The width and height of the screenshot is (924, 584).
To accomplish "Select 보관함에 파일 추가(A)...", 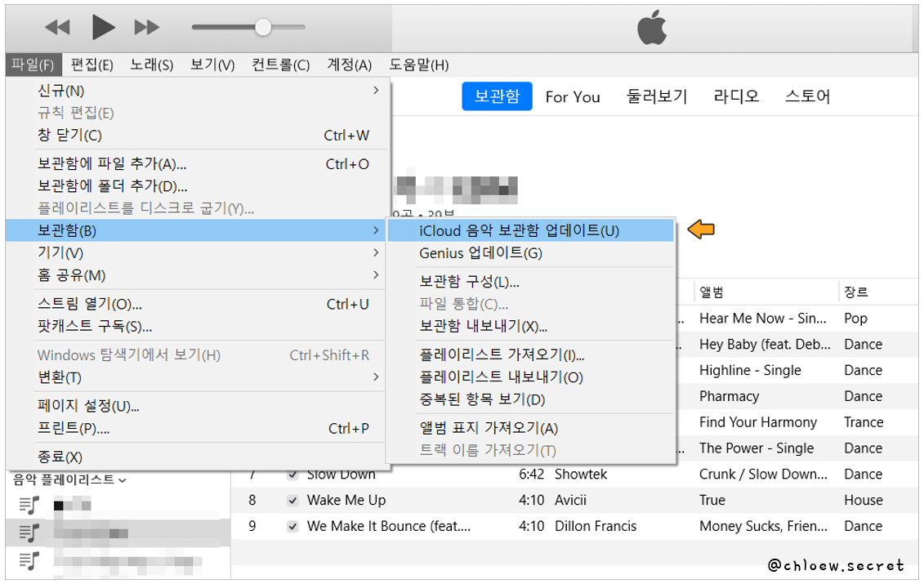I will point(198,164).
